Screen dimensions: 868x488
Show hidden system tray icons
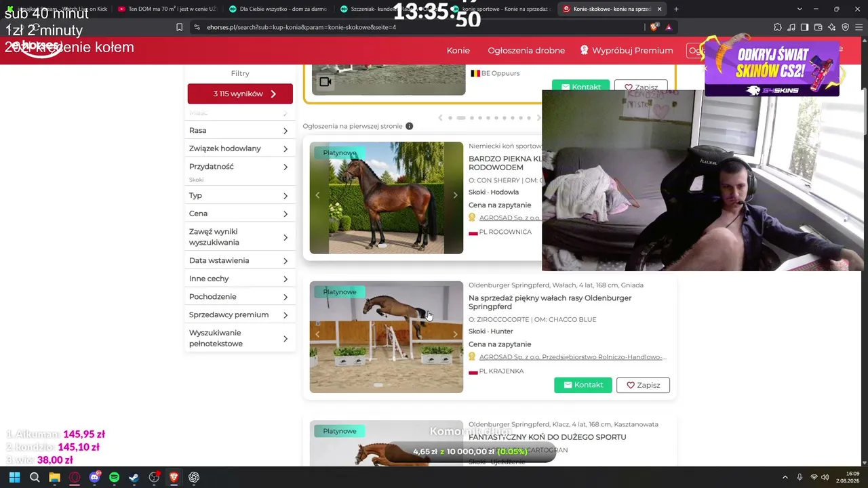785,477
